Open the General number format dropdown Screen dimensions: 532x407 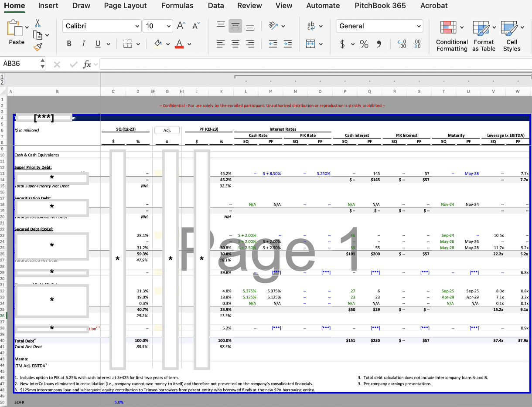coord(419,26)
